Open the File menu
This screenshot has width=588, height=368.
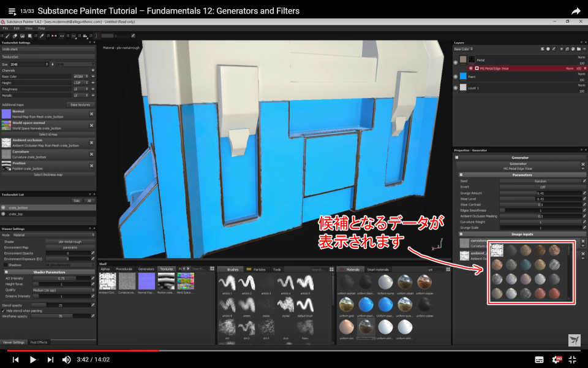(6, 28)
